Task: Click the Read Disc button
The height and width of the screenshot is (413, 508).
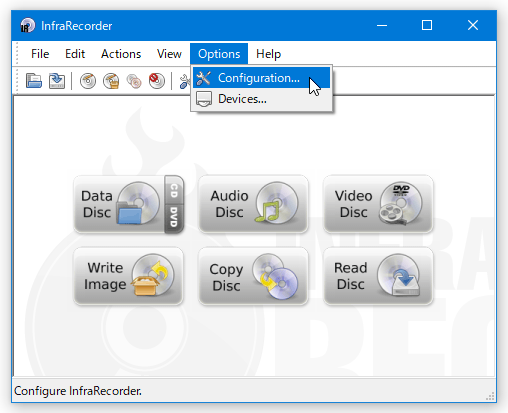Action: click(378, 276)
